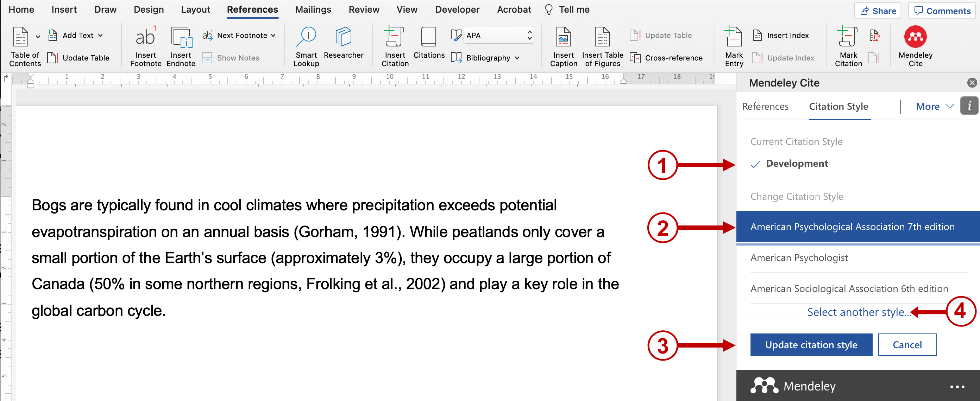Open the Developer ribbon tab
980x401 pixels.
(457, 9)
